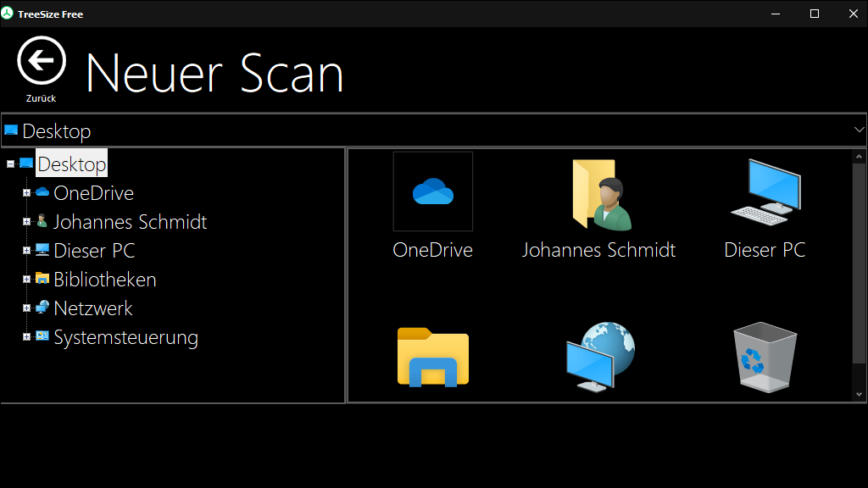Screen dimensions: 868x488
Task: Click OneDrive cloud icon in tree
Action: click(x=42, y=192)
